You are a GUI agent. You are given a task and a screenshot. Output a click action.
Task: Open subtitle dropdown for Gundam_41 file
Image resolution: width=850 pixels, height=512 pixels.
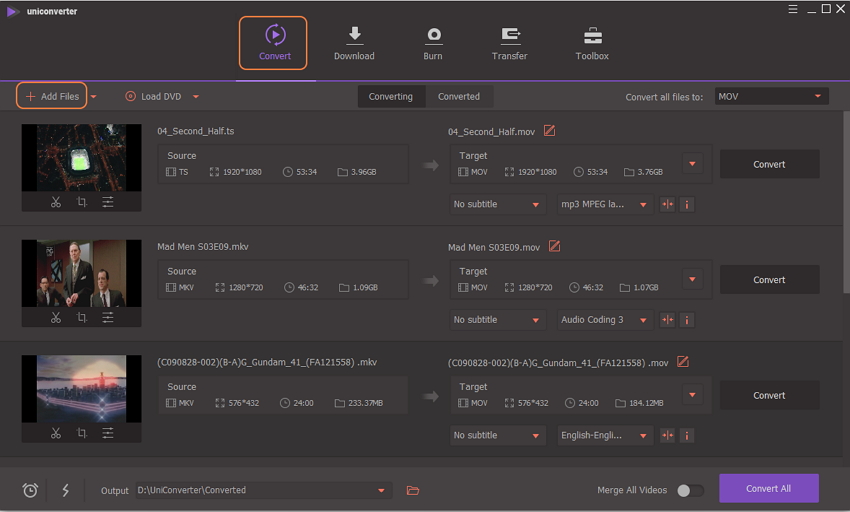coord(497,436)
